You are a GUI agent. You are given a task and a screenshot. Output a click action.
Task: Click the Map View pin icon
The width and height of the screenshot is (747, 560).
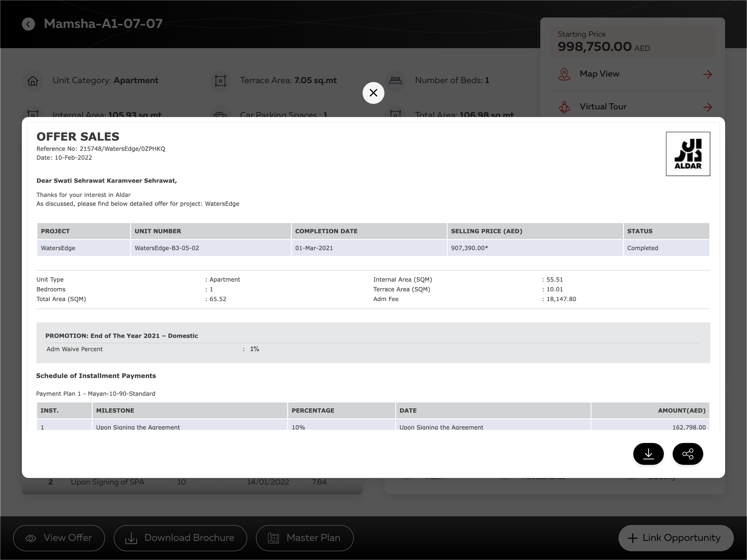tap(564, 74)
